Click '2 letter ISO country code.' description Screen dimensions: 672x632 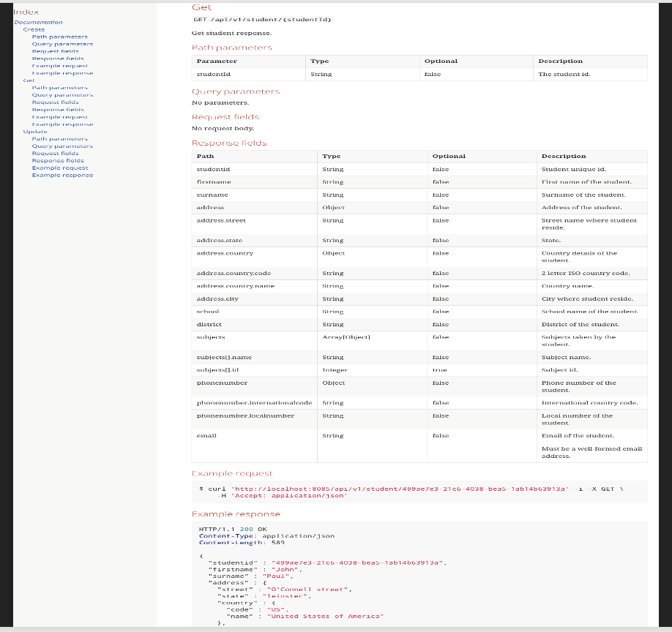click(x=586, y=273)
